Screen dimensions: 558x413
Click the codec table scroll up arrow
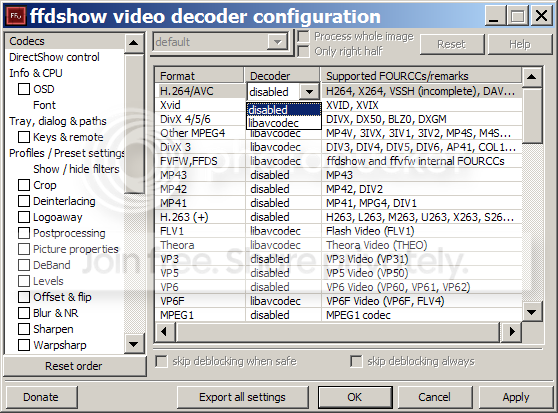pyautogui.click(x=531, y=76)
